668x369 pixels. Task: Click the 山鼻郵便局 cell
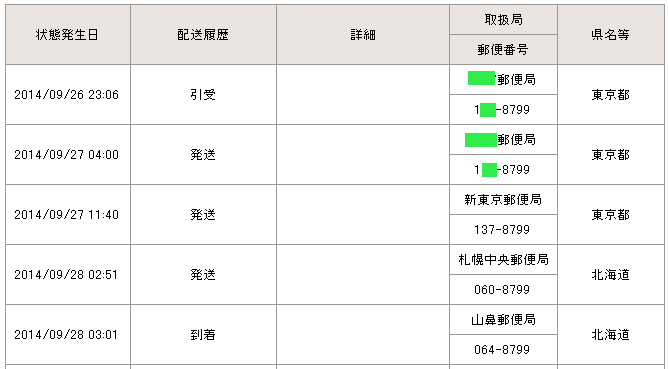coord(503,320)
